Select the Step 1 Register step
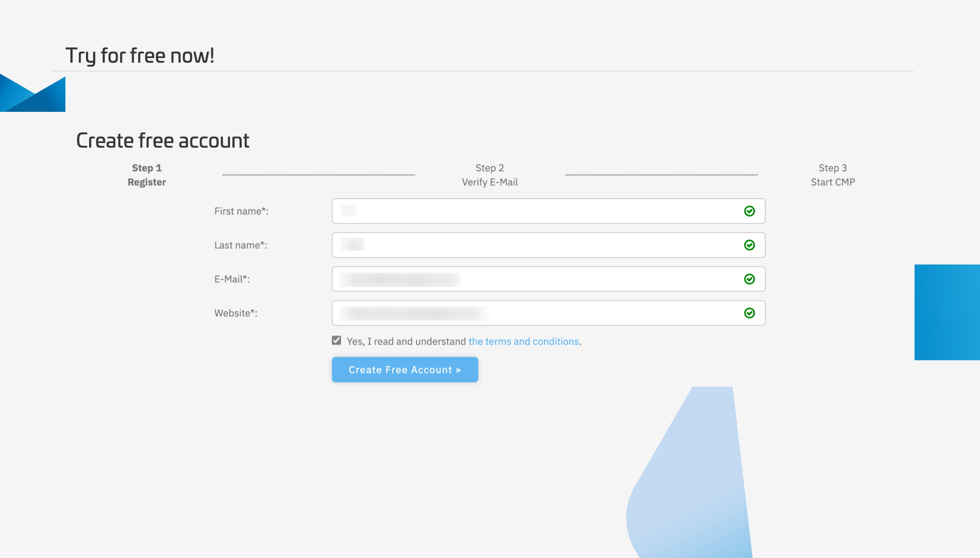 (147, 175)
